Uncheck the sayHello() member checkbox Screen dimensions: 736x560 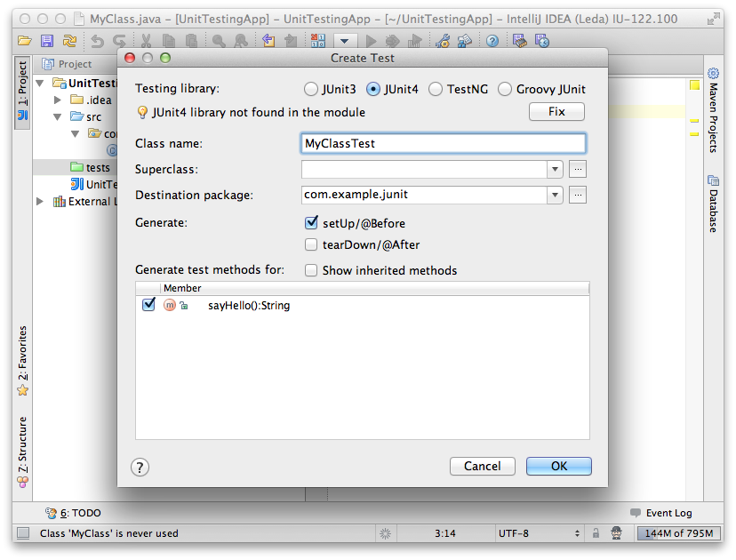tap(148, 305)
